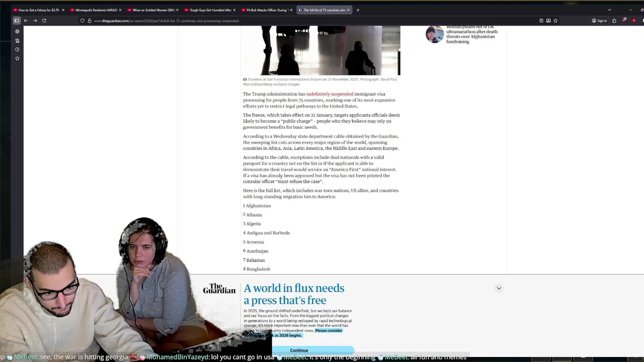Show site security padlock info

(x=89, y=21)
